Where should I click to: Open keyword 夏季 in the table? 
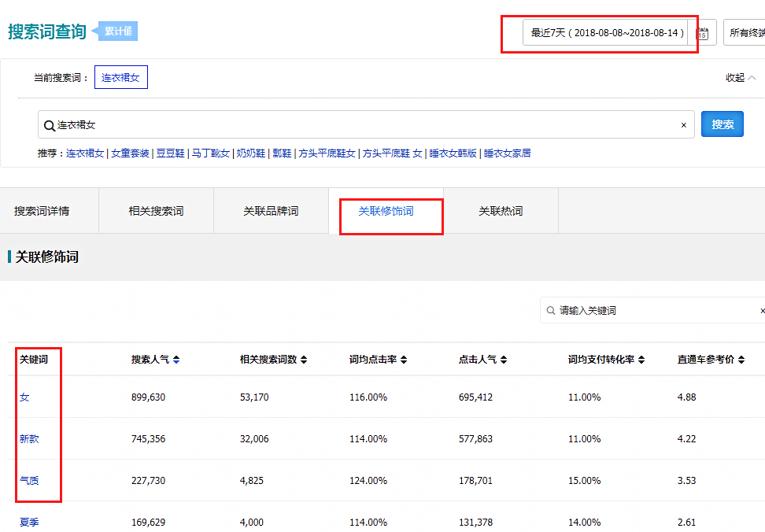click(29, 523)
